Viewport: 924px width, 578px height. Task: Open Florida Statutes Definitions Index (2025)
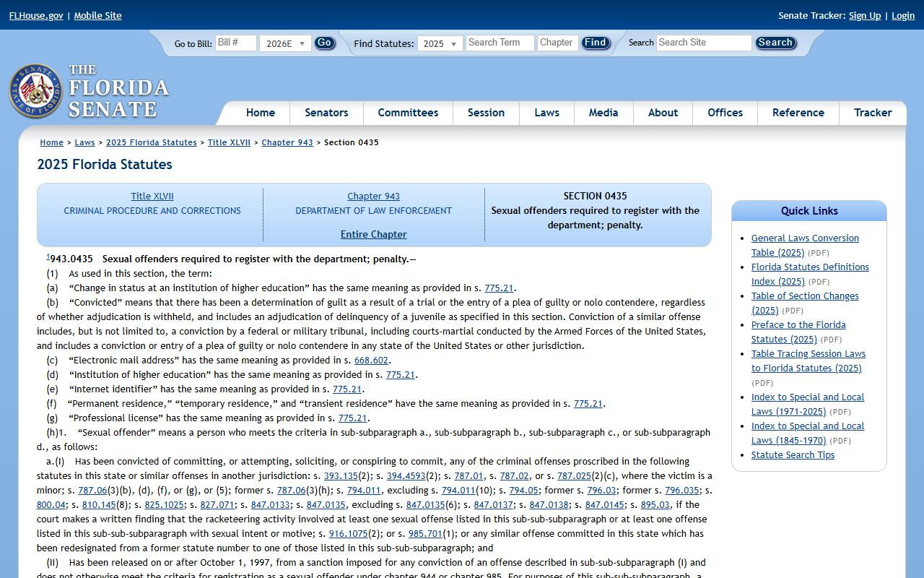click(x=810, y=274)
